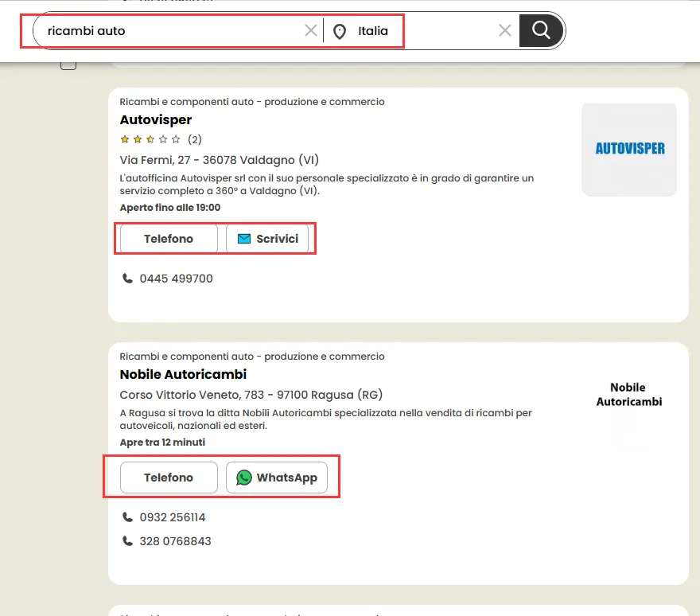Tick the checkbox at the left edge
Image resolution: width=700 pixels, height=616 pixels.
click(68, 64)
